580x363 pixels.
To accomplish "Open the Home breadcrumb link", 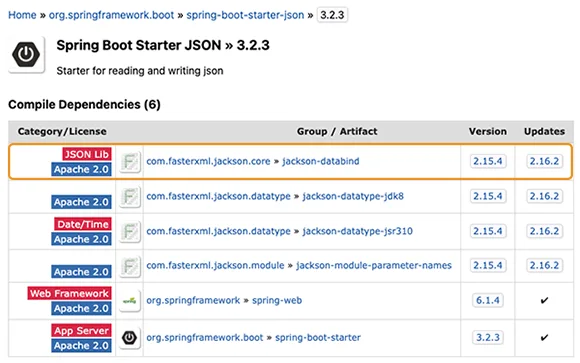I will [22, 15].
